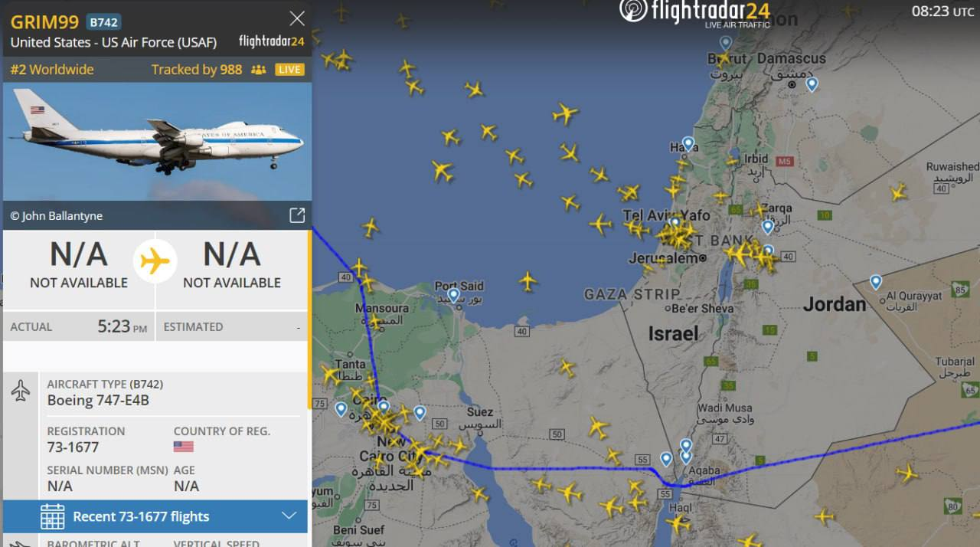Click the LIVE status badge

tap(289, 70)
